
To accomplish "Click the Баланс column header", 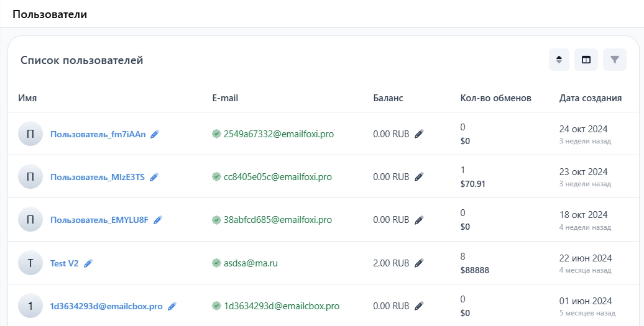I will click(x=388, y=98).
